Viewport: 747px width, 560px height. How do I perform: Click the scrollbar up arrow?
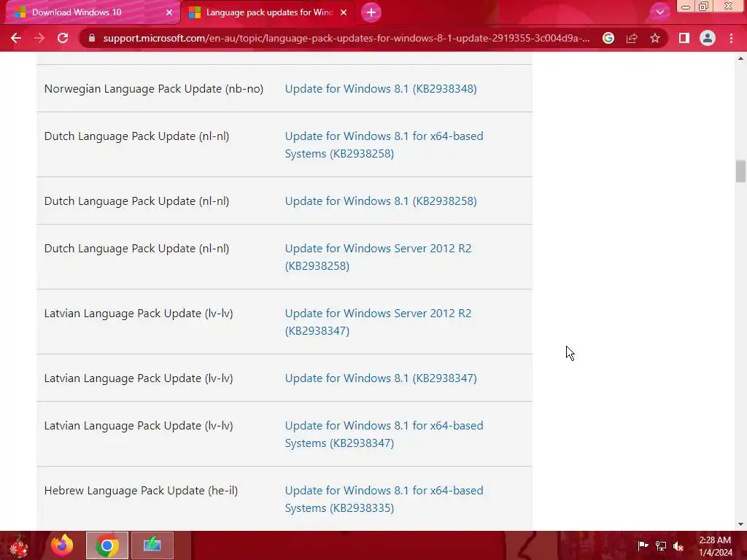pos(740,58)
